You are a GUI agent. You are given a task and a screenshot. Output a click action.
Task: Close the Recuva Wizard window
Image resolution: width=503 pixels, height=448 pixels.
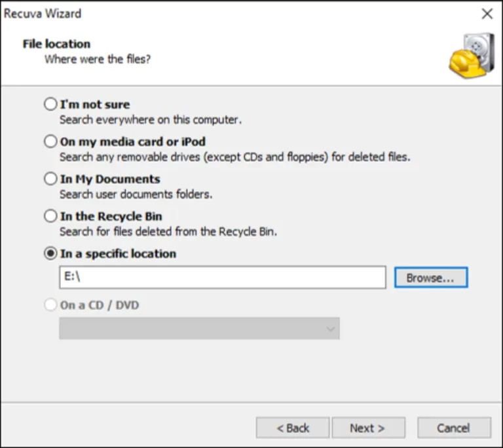487,14
